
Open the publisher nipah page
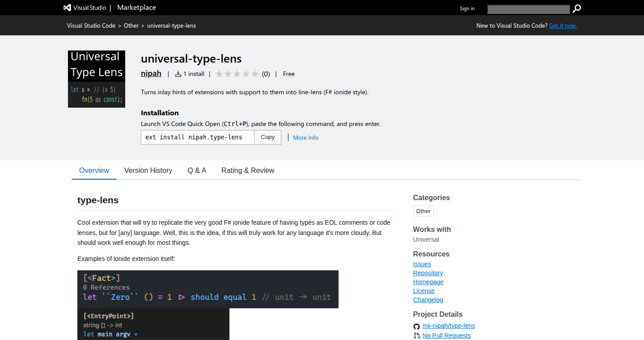151,73
